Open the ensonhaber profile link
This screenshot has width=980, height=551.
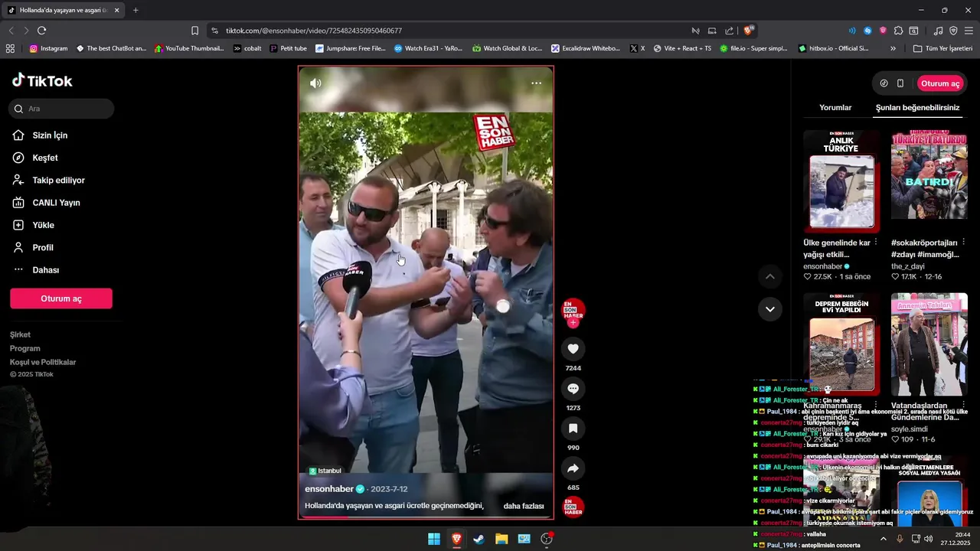[329, 489]
